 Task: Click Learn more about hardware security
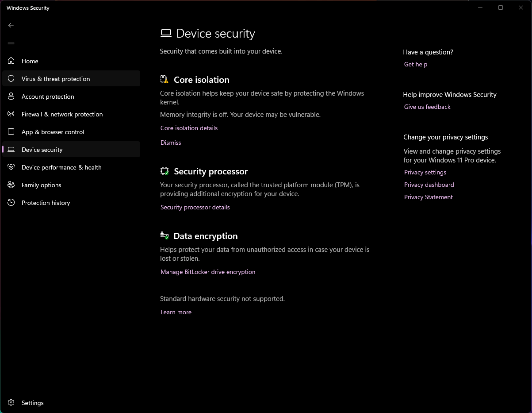tap(176, 312)
